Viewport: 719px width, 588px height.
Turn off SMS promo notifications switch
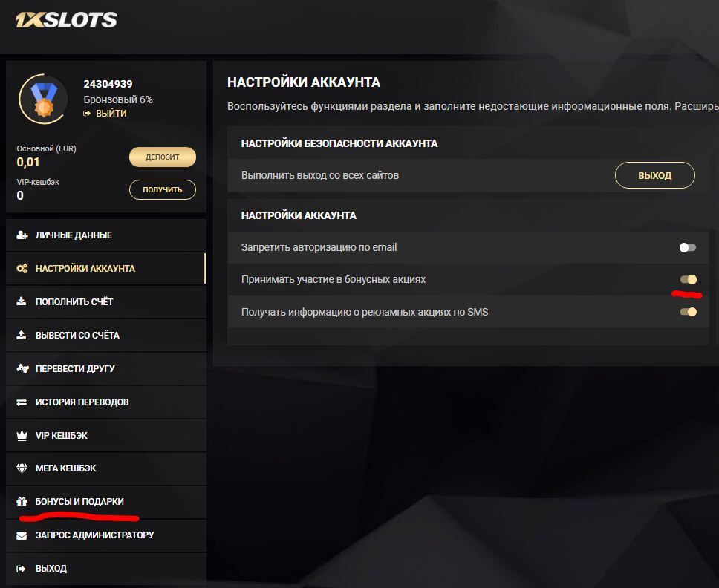click(x=688, y=312)
